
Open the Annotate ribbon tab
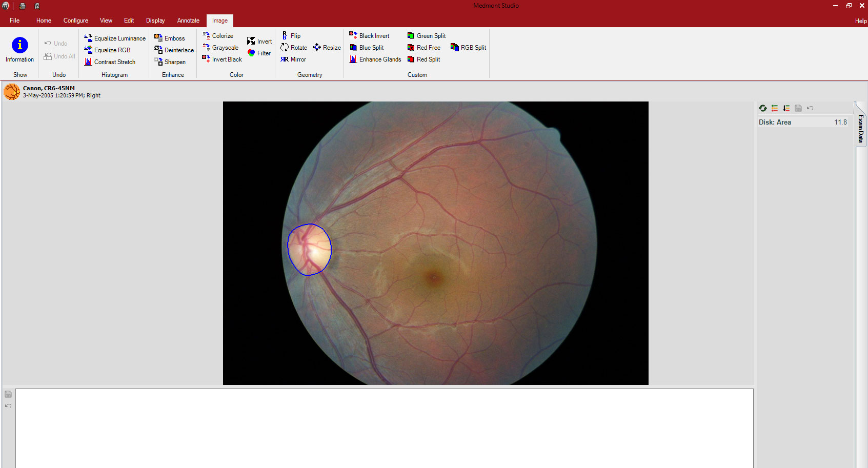[x=188, y=21]
